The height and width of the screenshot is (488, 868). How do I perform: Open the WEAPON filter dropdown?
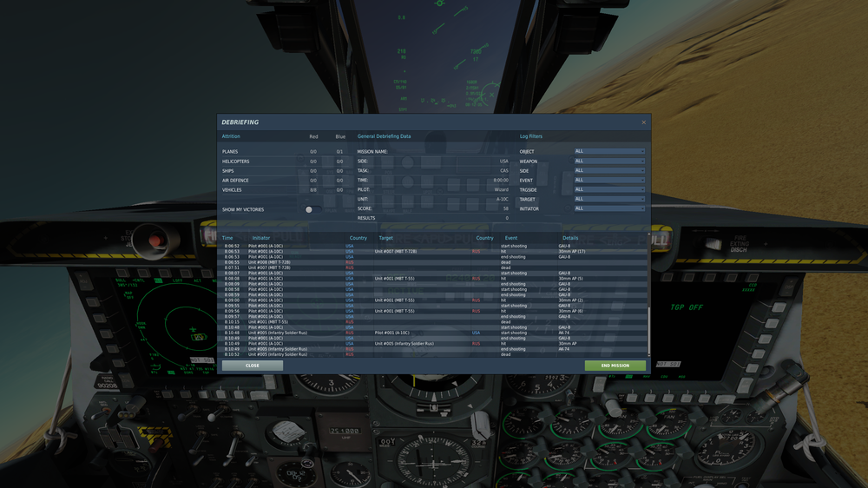tap(609, 161)
